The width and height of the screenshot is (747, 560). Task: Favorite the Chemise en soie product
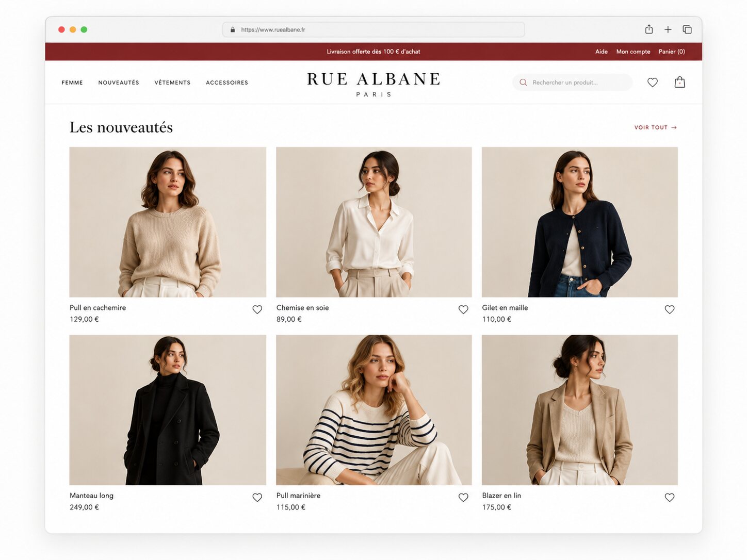point(463,309)
